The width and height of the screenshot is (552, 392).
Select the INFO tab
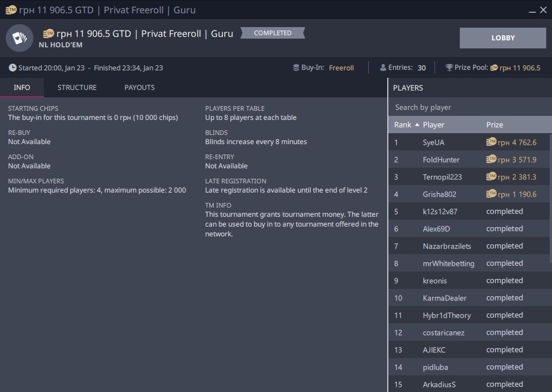(x=22, y=88)
